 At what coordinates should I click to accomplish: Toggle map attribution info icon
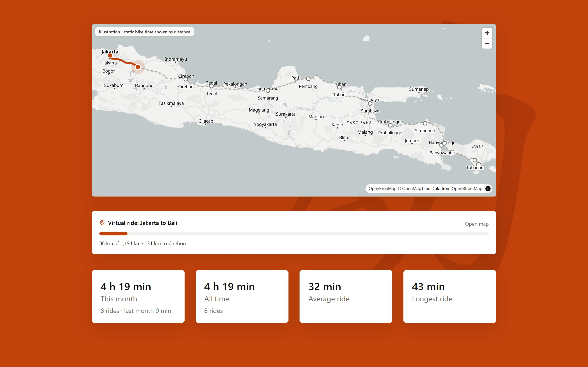488,189
